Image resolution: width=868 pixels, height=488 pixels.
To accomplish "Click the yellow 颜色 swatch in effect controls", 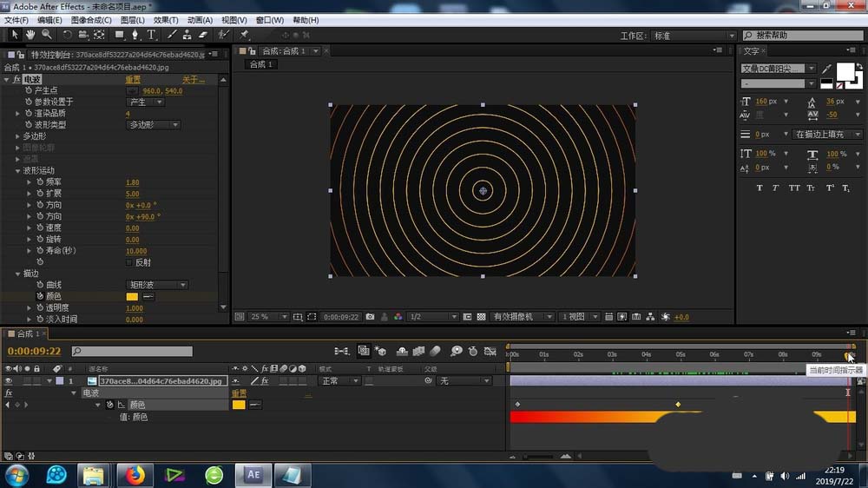I will pos(132,296).
